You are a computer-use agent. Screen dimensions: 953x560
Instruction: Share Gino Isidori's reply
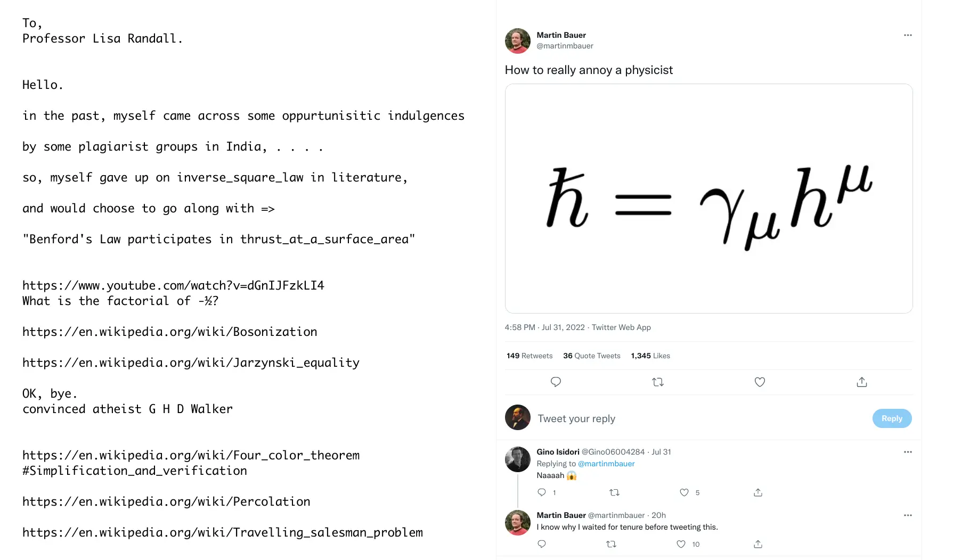(x=758, y=492)
